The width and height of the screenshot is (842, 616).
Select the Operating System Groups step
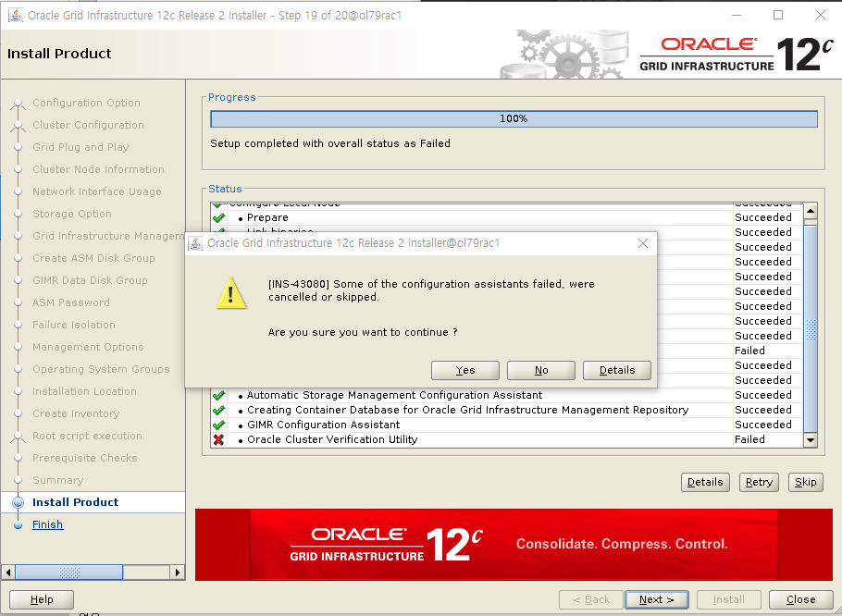click(x=101, y=369)
